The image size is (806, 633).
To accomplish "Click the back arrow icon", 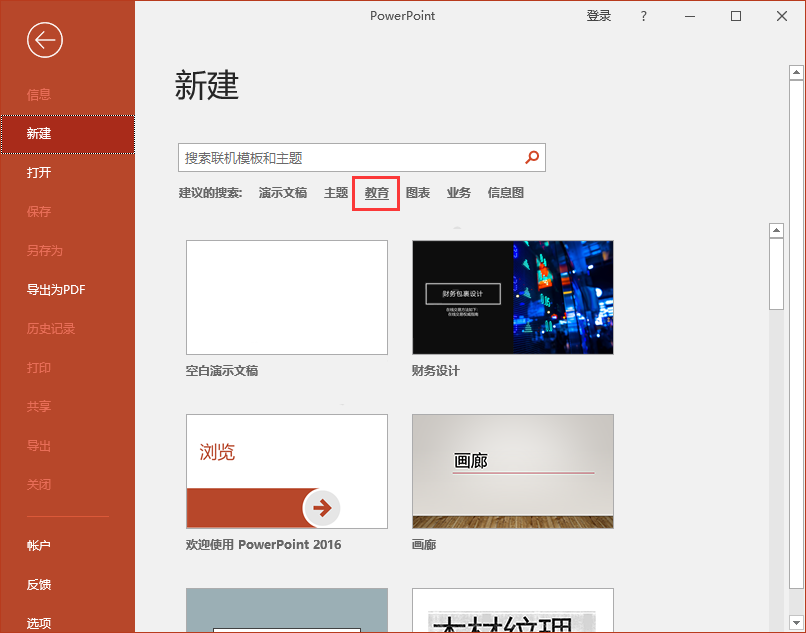I will coord(44,40).
